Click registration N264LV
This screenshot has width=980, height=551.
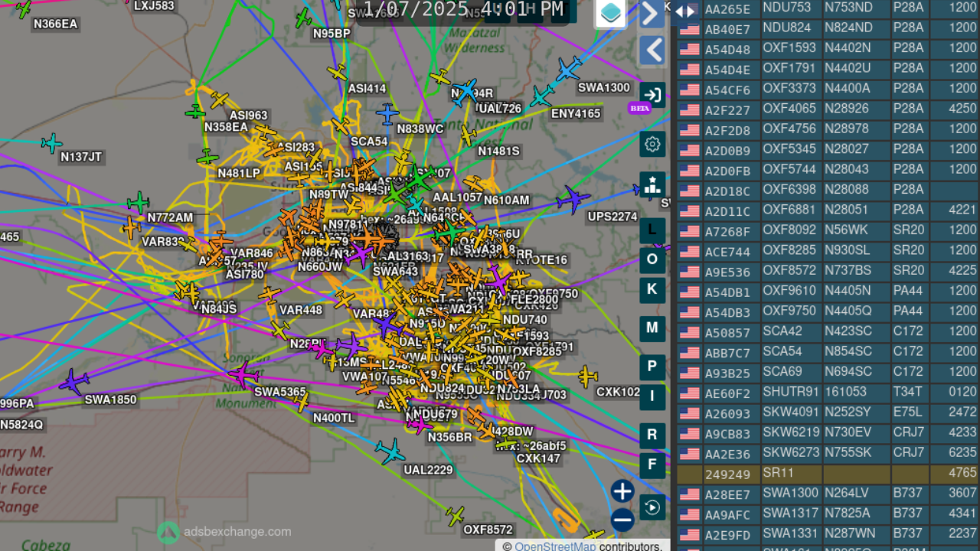coord(847,494)
